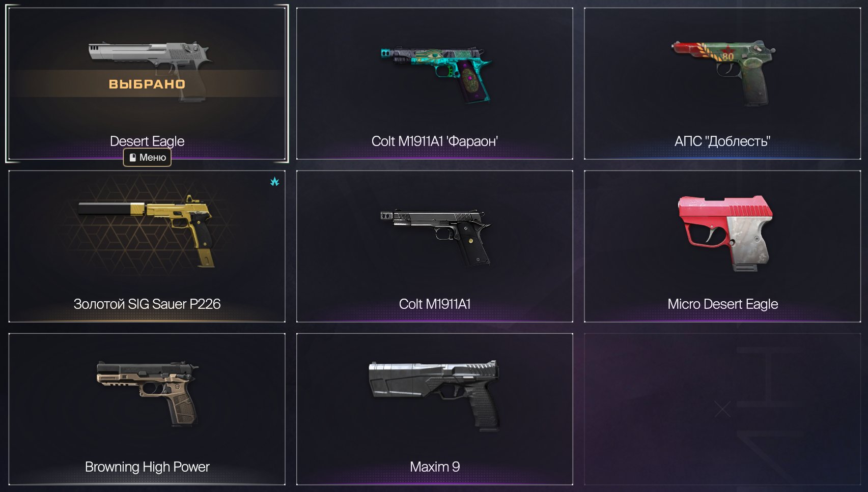
Task: Click the black Colt M1911A1 pistol image
Action: (x=436, y=237)
